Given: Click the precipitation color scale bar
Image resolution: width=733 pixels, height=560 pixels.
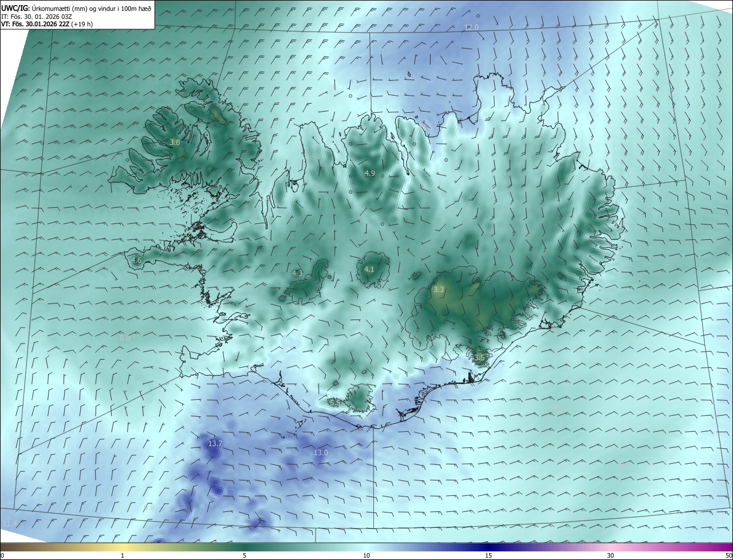Looking at the screenshot, I should click(366, 547).
